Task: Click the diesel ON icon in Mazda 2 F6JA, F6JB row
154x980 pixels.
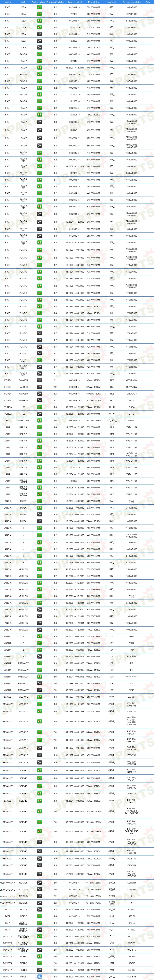Action: [39, 656]
